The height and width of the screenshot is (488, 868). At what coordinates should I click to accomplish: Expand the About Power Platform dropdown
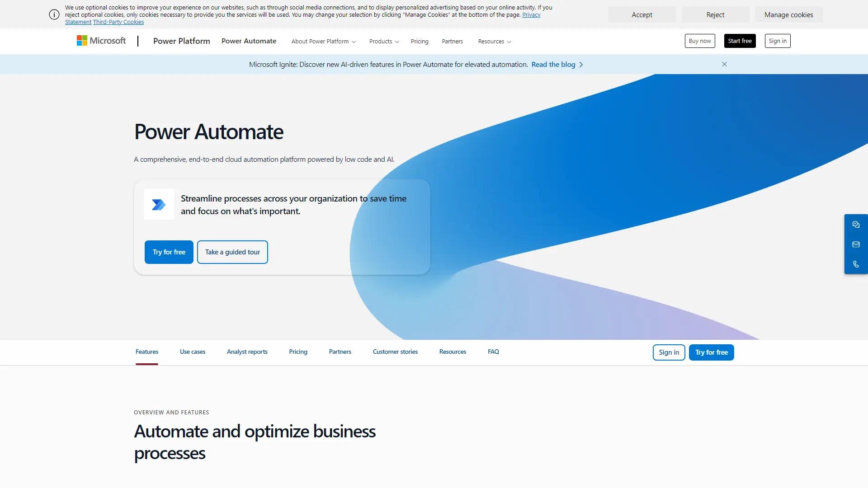point(323,41)
